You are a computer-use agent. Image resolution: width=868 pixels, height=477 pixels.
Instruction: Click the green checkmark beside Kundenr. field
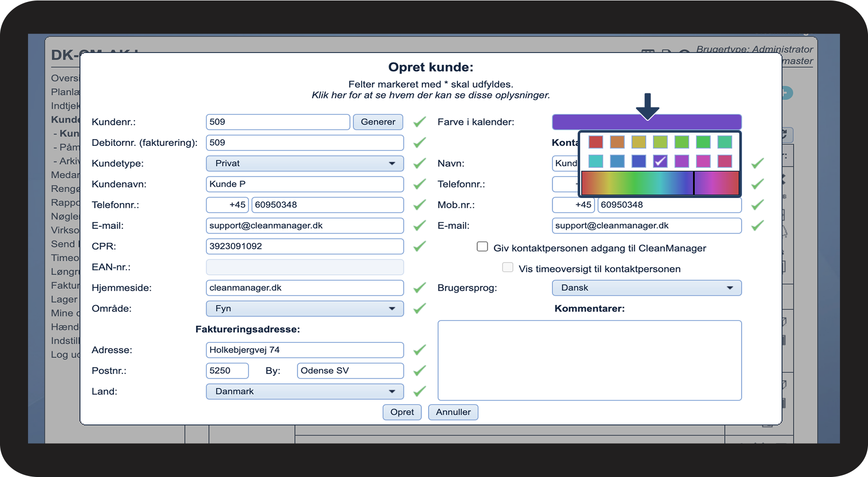419,122
